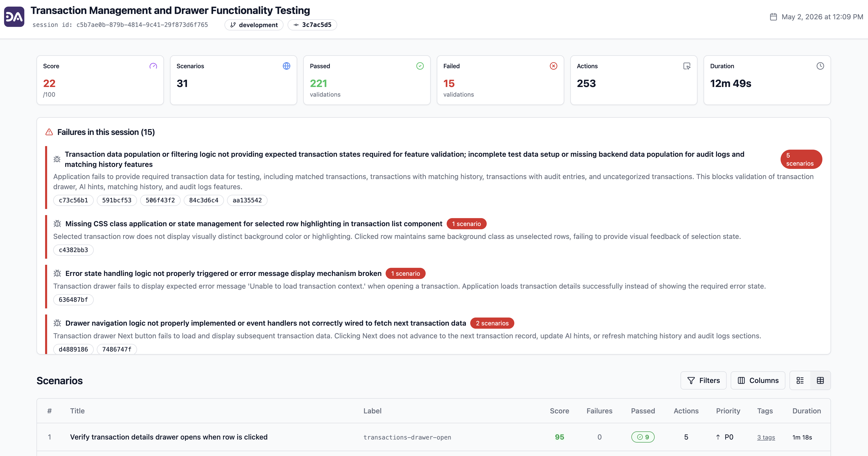Sort by the Actions column header
The width and height of the screenshot is (868, 456).
686,411
